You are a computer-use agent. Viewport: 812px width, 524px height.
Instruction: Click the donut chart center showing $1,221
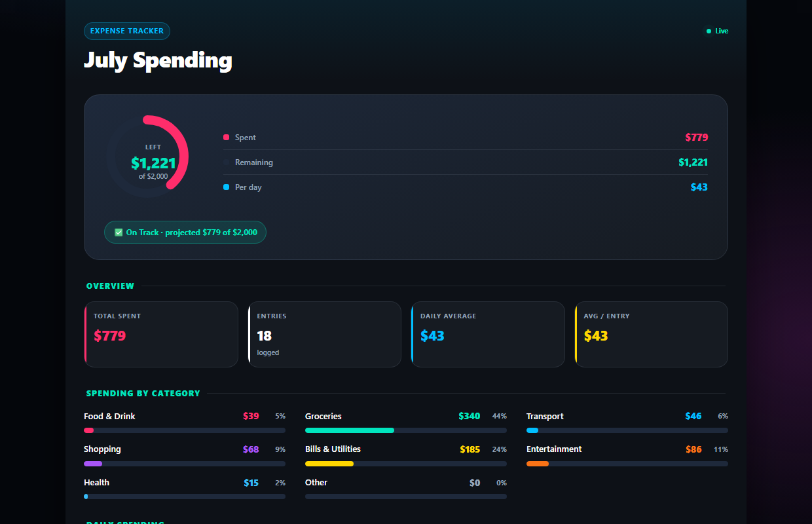(153, 163)
